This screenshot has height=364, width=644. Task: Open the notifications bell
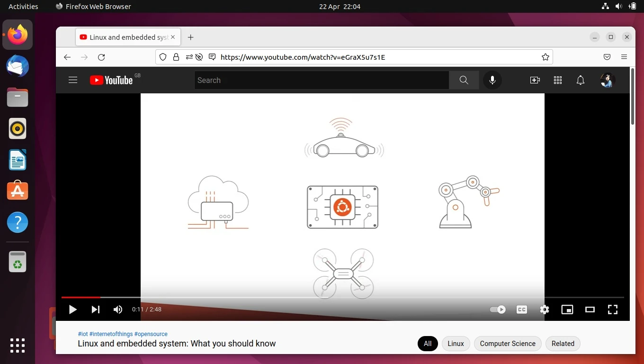tap(581, 80)
